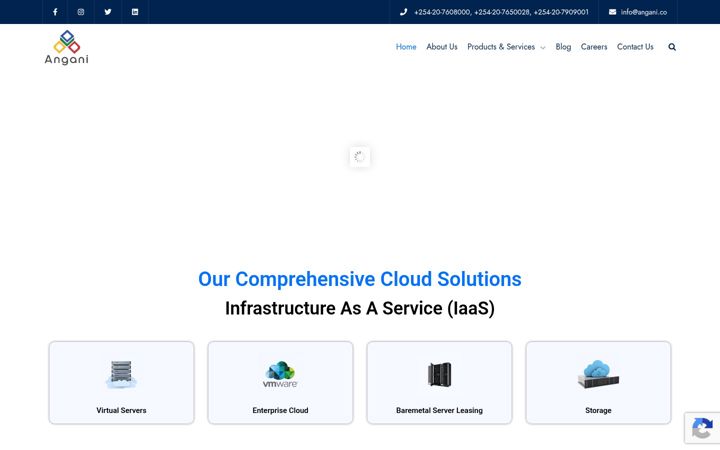Image resolution: width=720 pixels, height=450 pixels.
Task: Open the Baremetal Server Leasing label
Action: click(x=439, y=411)
